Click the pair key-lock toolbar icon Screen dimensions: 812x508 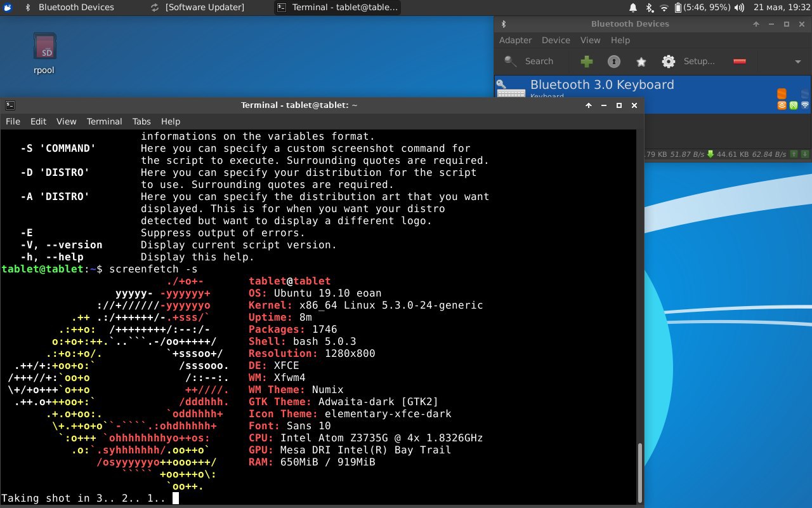pyautogui.click(x=613, y=62)
